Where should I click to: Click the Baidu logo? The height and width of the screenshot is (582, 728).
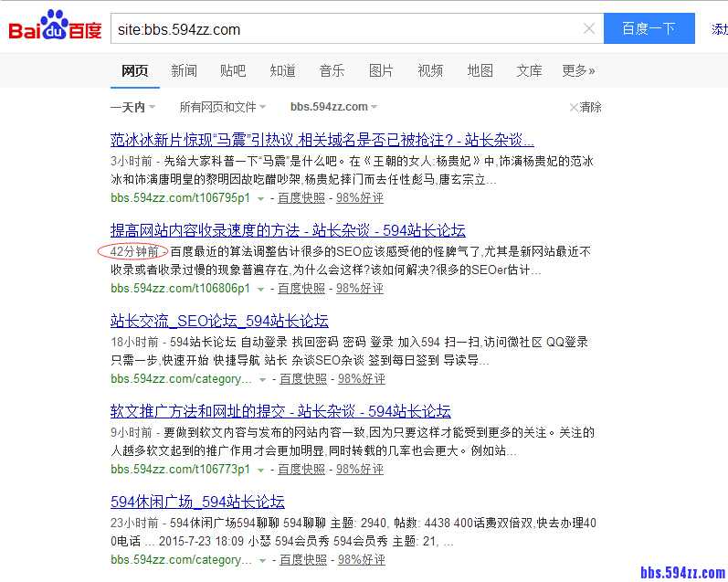55,26
